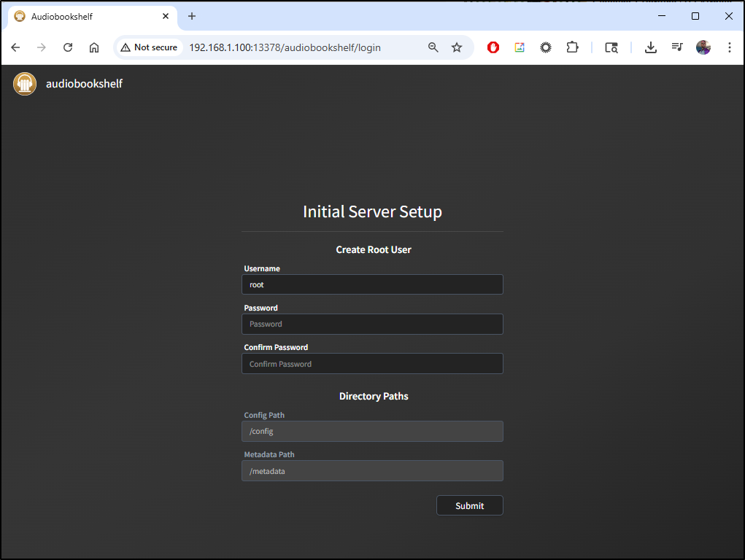The image size is (745, 560).
Task: Open the red ad blocker extension icon
Action: (493, 47)
